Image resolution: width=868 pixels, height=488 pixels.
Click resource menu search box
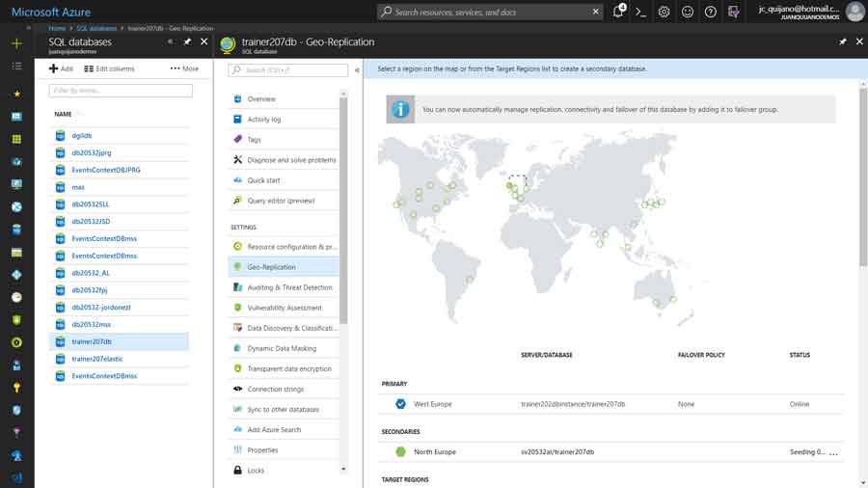click(x=287, y=70)
